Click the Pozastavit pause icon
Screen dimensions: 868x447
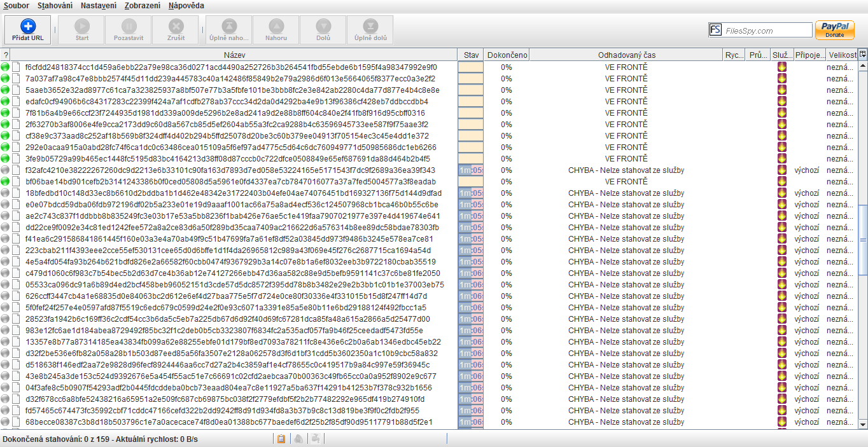[x=129, y=26]
